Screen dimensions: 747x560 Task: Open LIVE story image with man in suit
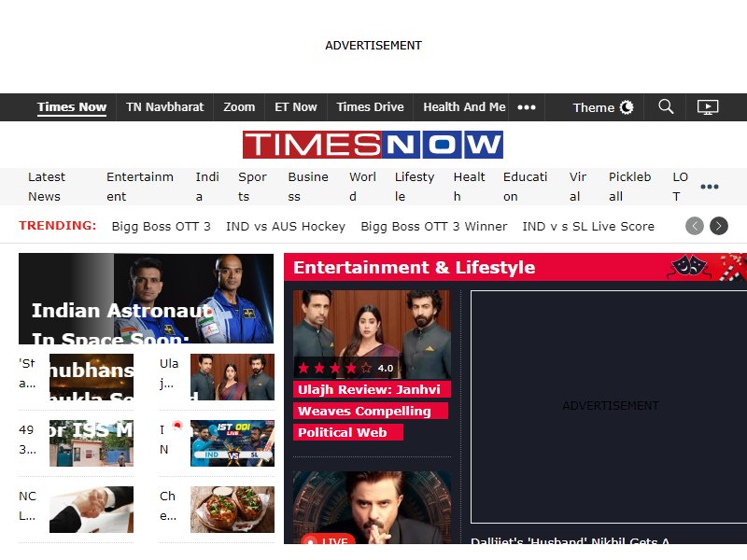[x=372, y=507]
